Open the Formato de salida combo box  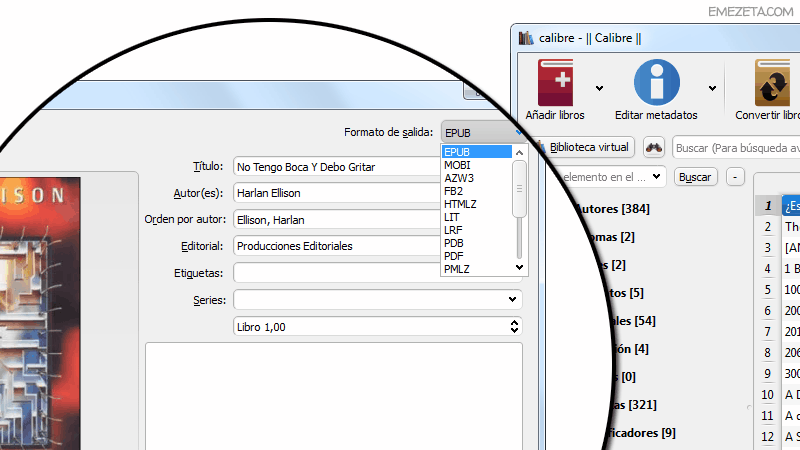coord(483,132)
